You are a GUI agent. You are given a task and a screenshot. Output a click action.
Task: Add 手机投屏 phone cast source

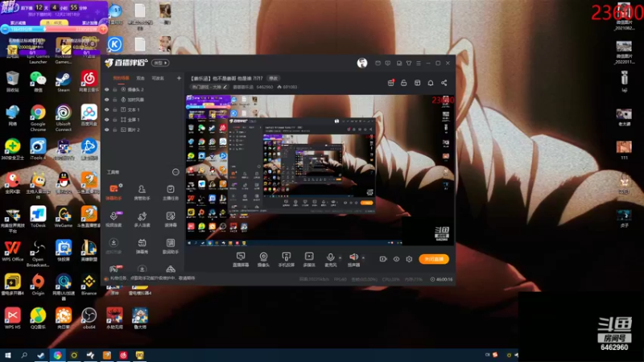287,259
